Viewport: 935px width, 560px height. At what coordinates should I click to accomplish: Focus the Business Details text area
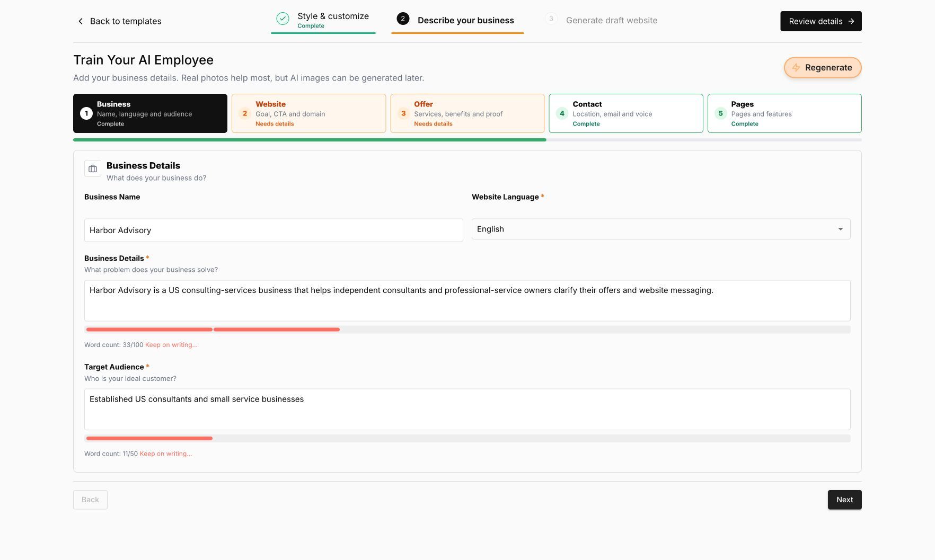pyautogui.click(x=468, y=301)
